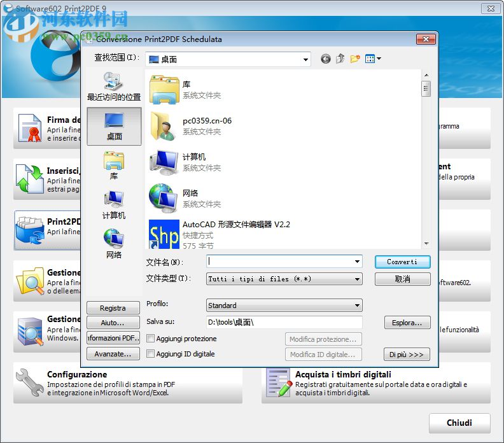Expand the 文件名 filename dropdown arrow

pos(357,262)
